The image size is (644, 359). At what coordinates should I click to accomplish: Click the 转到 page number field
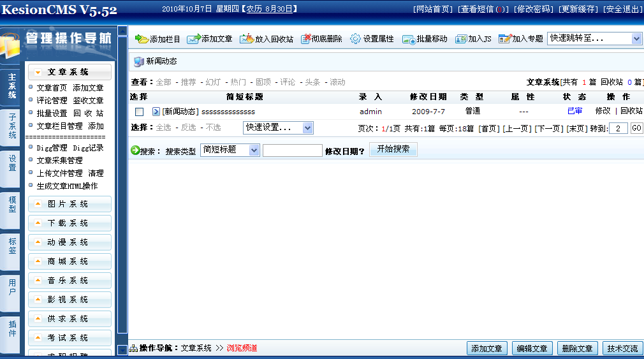point(618,128)
